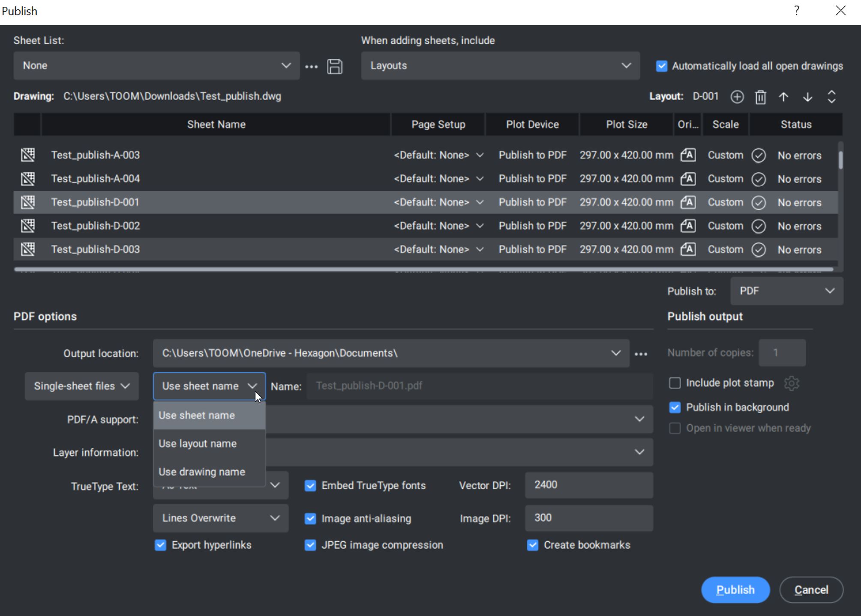This screenshot has height=616, width=861.
Task: Save the current sheet list
Action: tap(335, 66)
